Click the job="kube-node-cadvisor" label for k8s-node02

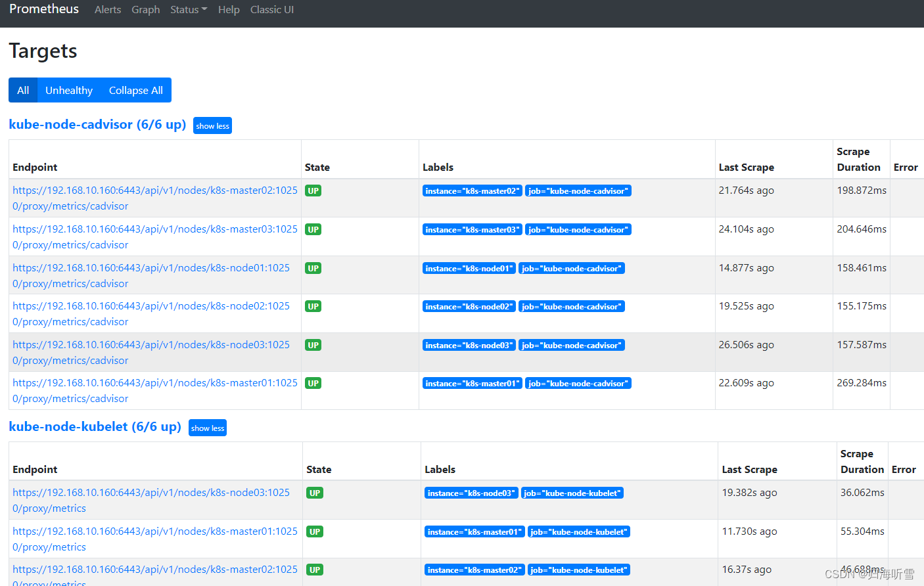572,306
